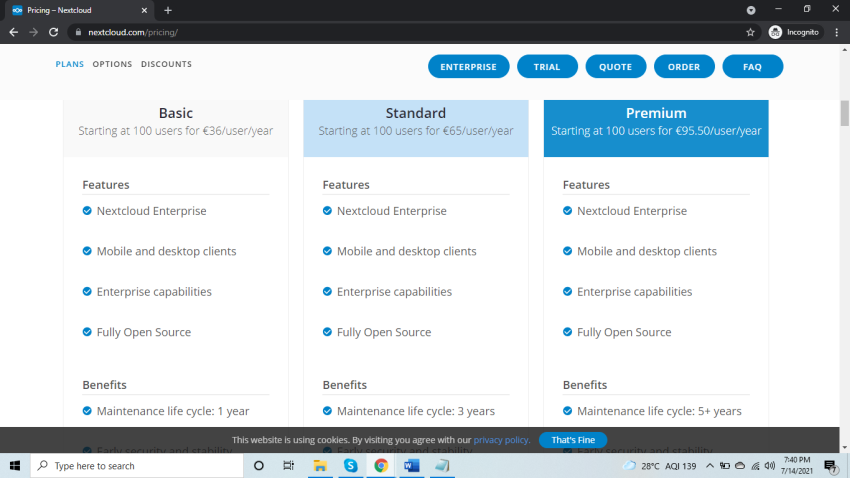Click Basic plan's Mobile and desktop clients check icon
The height and width of the screenshot is (478, 850).
[87, 251]
